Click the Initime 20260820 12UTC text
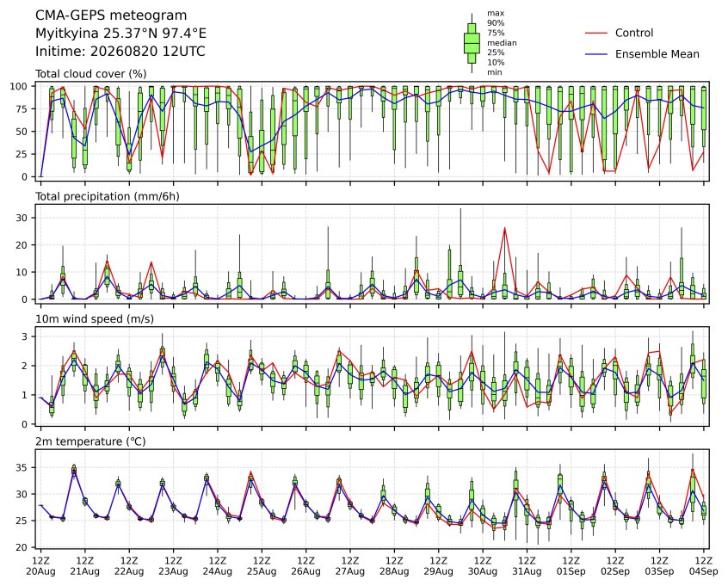The height and width of the screenshot is (586, 728). [120, 51]
